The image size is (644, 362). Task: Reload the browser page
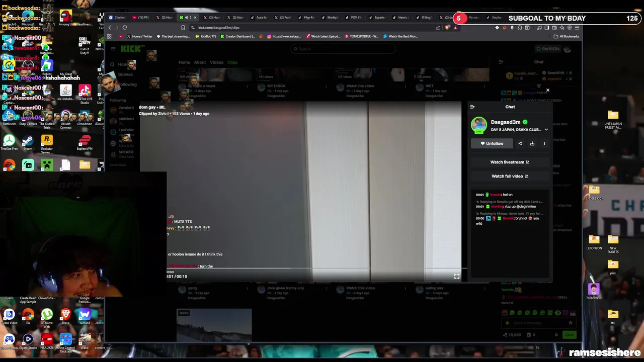124,28
